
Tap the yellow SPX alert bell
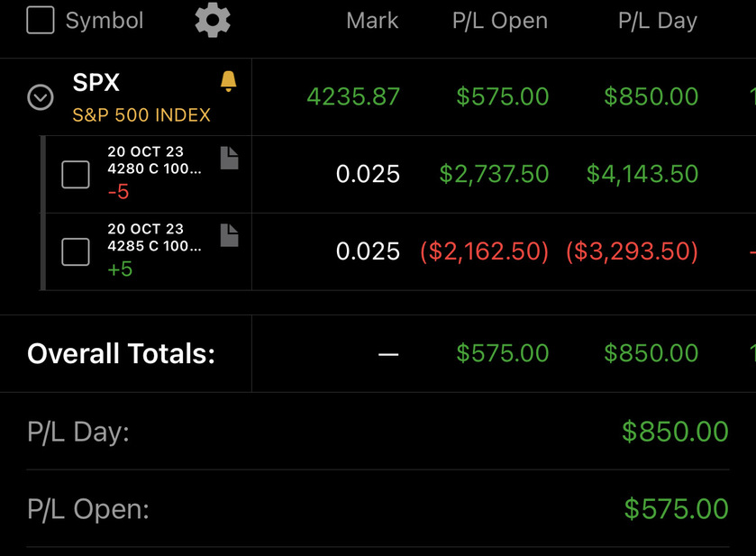pyautogui.click(x=229, y=81)
